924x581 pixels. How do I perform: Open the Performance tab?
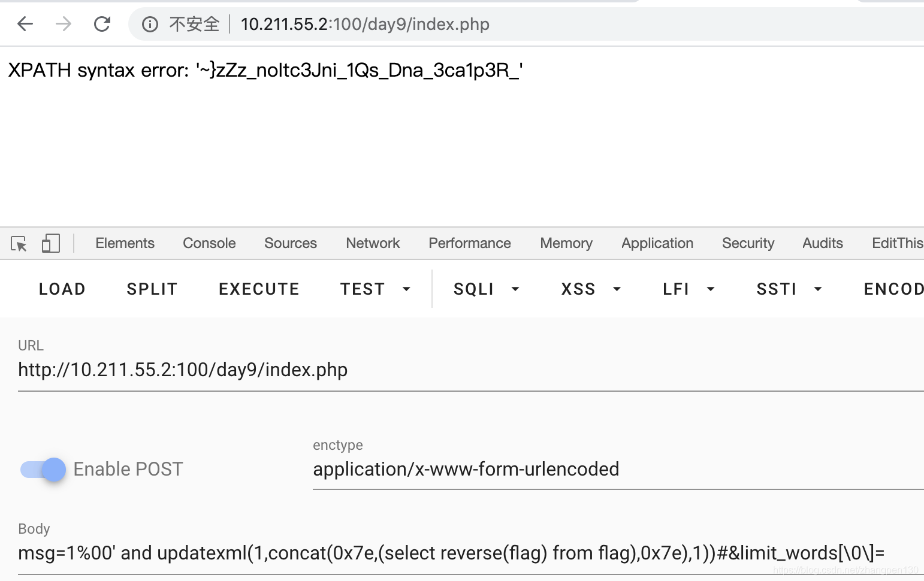(470, 243)
